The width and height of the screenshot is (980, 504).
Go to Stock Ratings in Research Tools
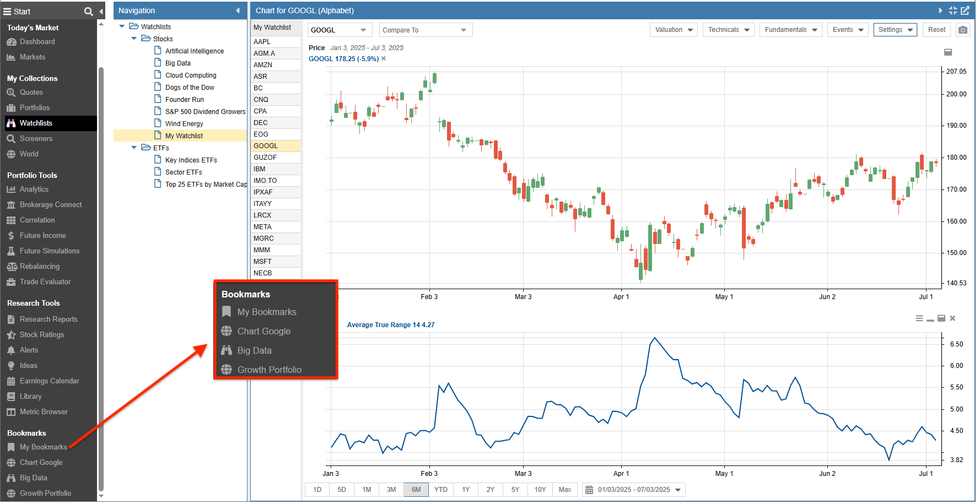[x=41, y=334]
